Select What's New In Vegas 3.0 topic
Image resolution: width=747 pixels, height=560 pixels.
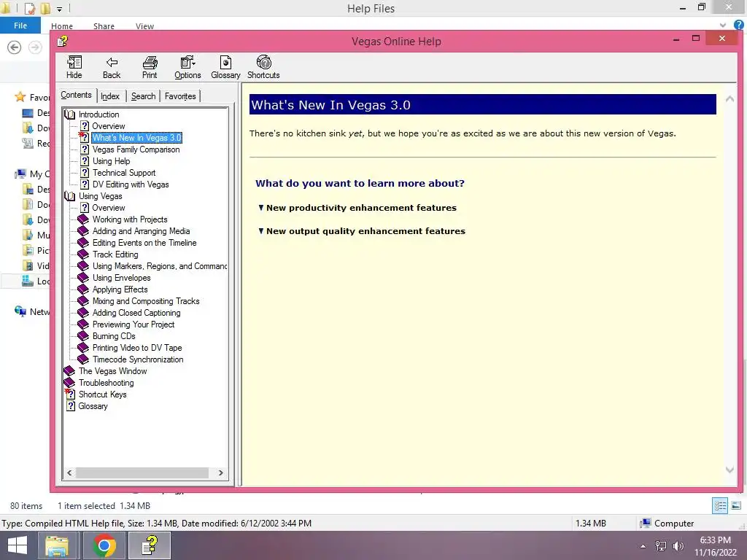[x=136, y=138]
